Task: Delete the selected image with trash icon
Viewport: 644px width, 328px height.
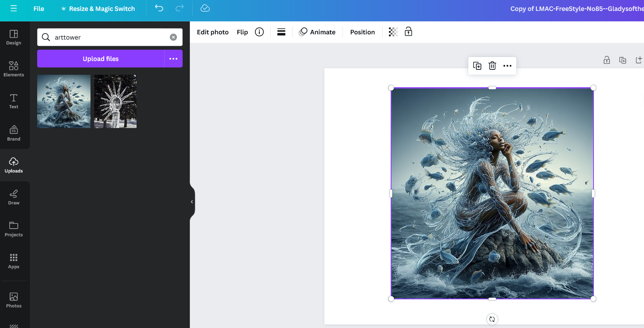Action: click(492, 66)
